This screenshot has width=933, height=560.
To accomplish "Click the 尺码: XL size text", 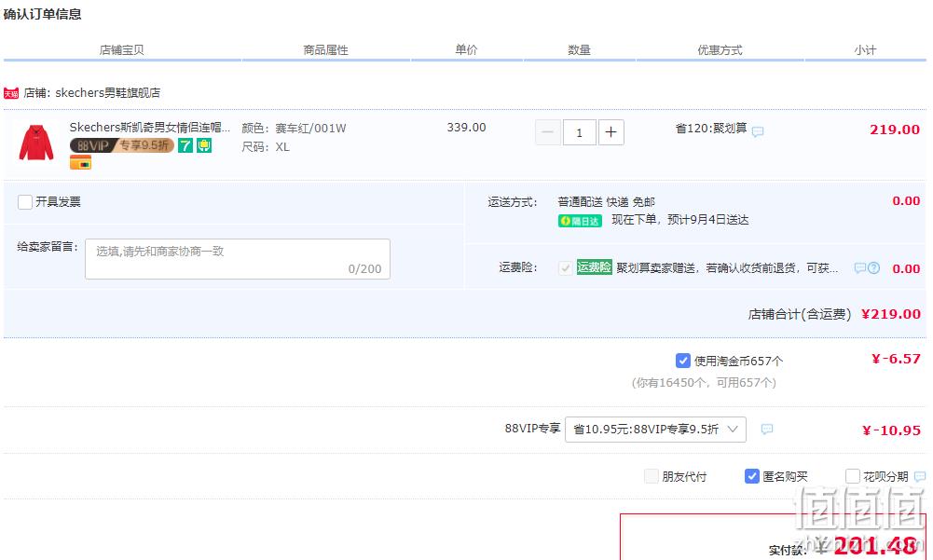I will click(x=266, y=147).
